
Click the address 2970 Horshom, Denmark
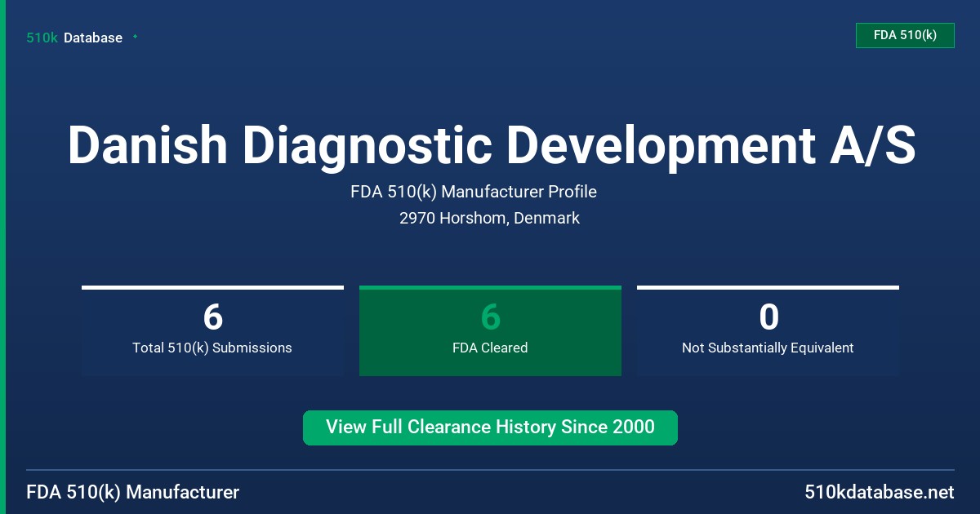pos(490,218)
